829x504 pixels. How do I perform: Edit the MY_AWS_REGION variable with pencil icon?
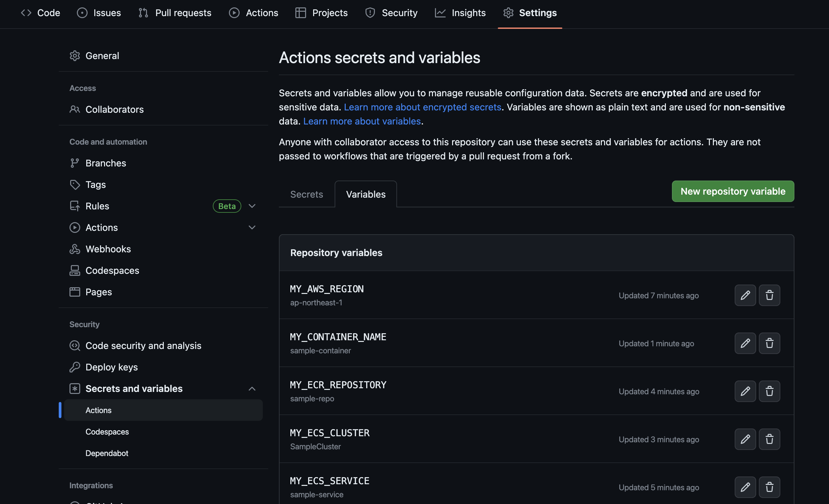click(x=745, y=295)
